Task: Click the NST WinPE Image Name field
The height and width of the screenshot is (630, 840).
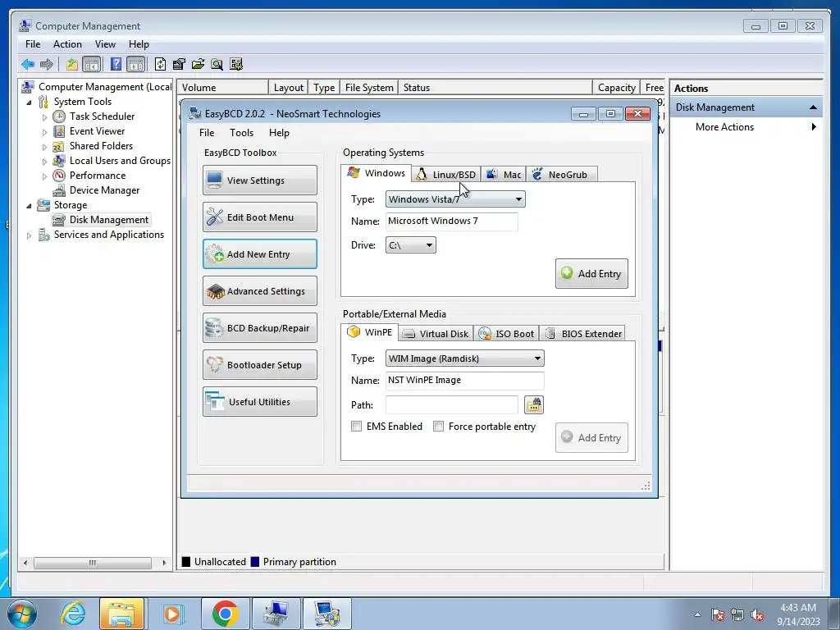Action: tap(465, 381)
